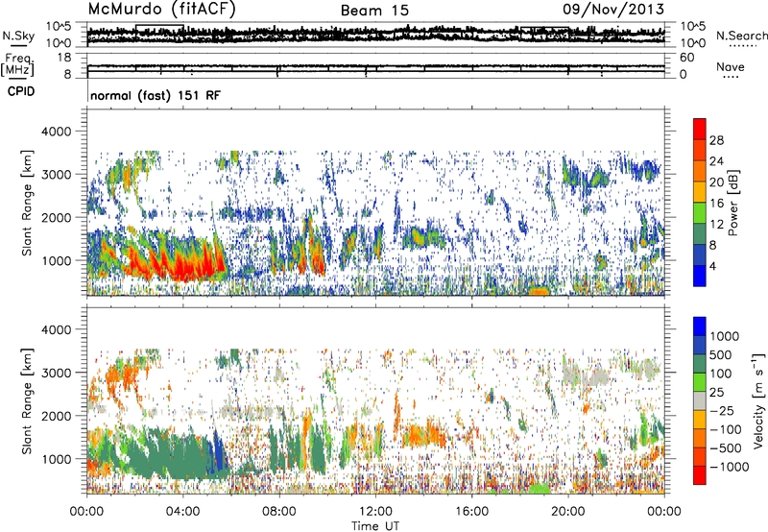Click the gray velocity patch near 21:00 at 3000 km
768x532 pixels.
click(586, 376)
